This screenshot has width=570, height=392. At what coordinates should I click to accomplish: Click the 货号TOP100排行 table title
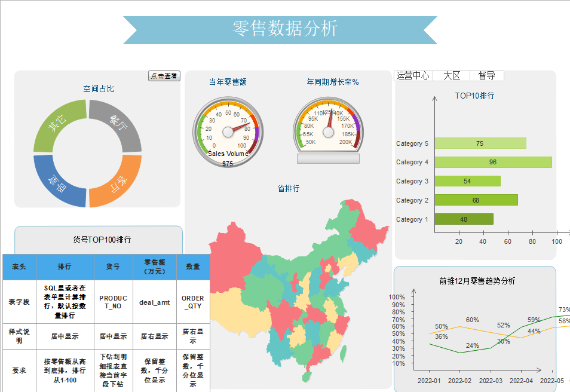[x=102, y=240]
